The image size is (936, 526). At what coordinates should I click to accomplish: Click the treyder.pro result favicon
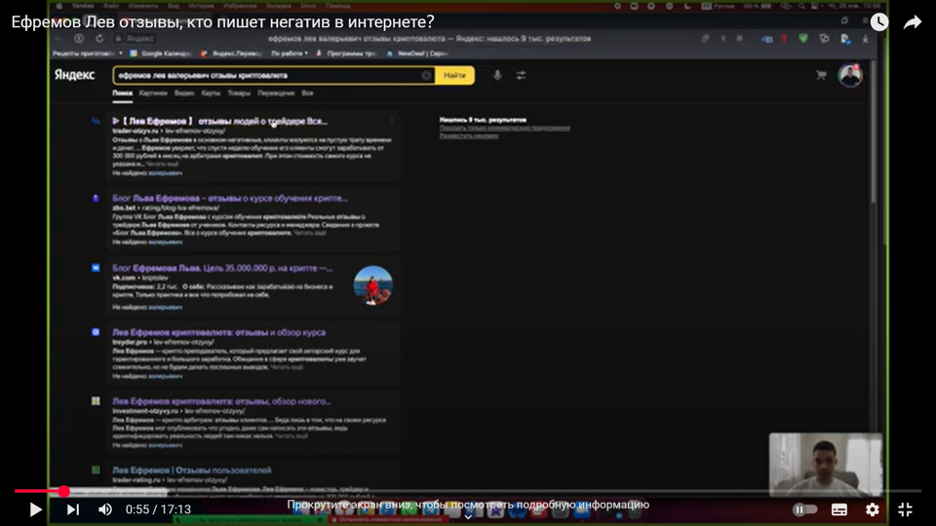coord(96,333)
